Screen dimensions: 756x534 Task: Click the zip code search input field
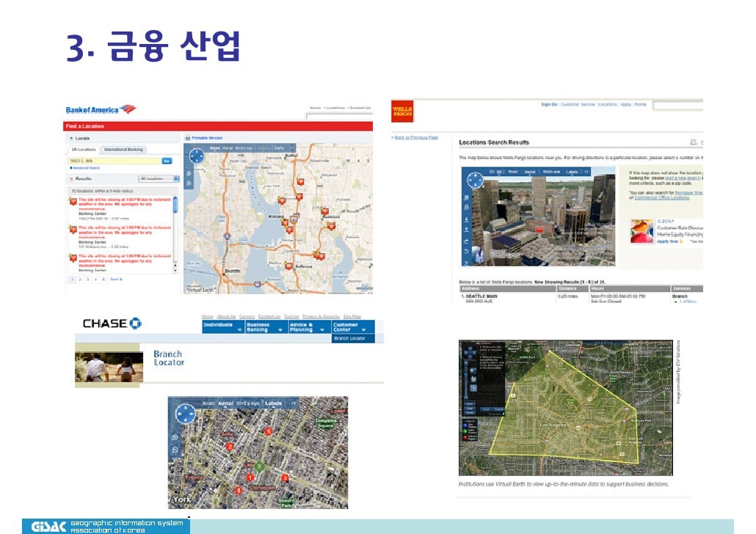115,161
